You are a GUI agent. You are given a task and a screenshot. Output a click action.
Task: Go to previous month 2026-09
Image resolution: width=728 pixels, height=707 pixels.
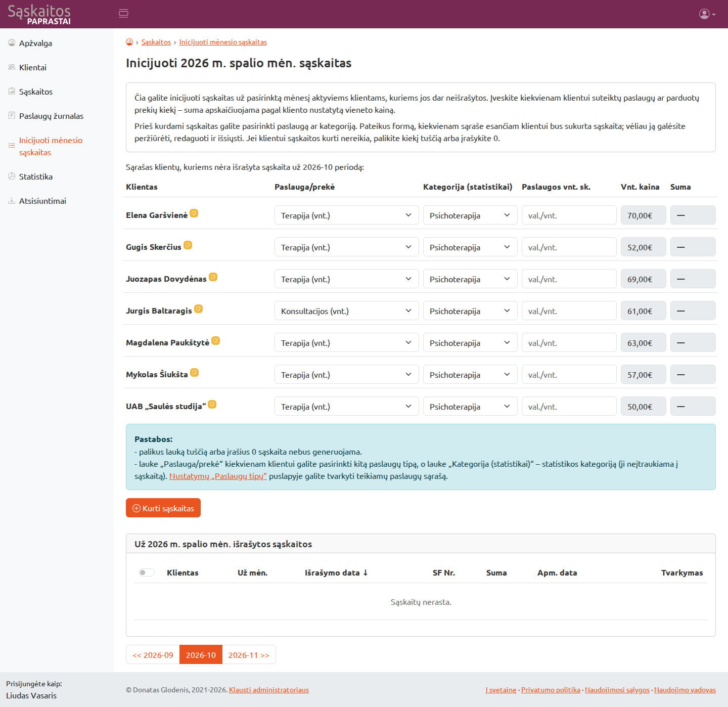tap(153, 654)
